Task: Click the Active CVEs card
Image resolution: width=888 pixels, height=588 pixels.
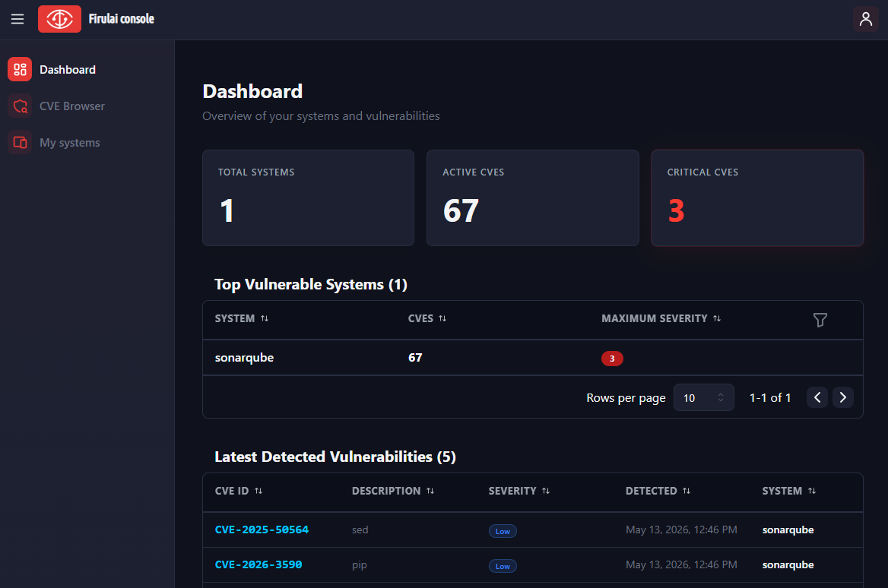Action: (532, 198)
